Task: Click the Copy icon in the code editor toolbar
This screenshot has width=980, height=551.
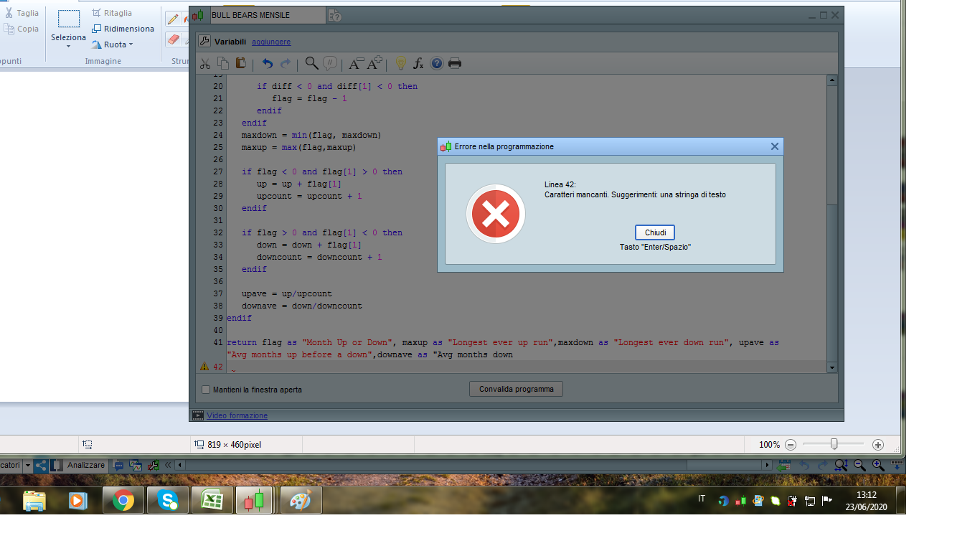Action: 223,63
